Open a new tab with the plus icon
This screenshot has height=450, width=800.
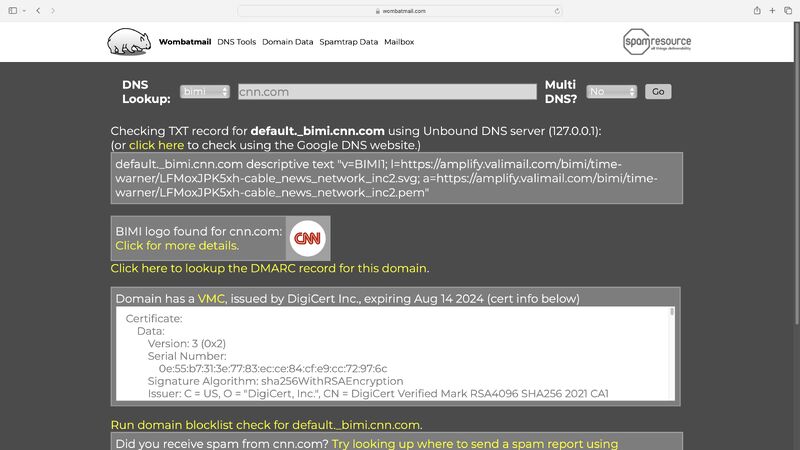772,11
